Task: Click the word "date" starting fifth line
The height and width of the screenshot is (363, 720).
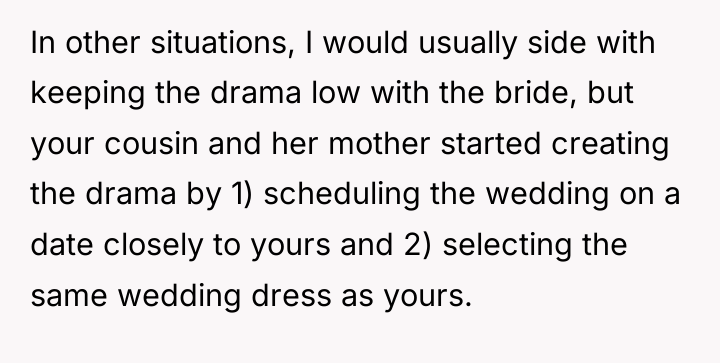Action: coord(62,245)
